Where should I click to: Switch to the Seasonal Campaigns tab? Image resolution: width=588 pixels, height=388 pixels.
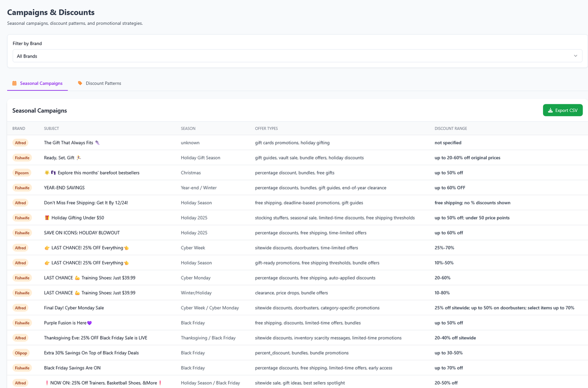pyautogui.click(x=37, y=83)
